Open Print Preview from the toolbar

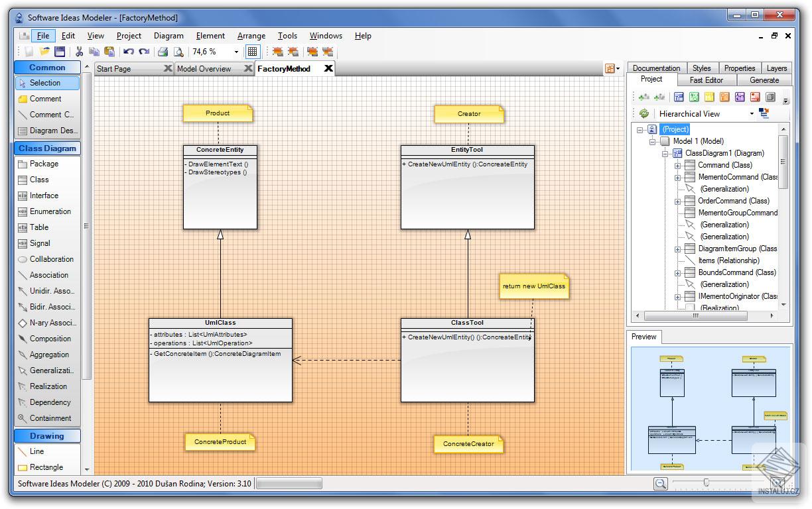(178, 51)
